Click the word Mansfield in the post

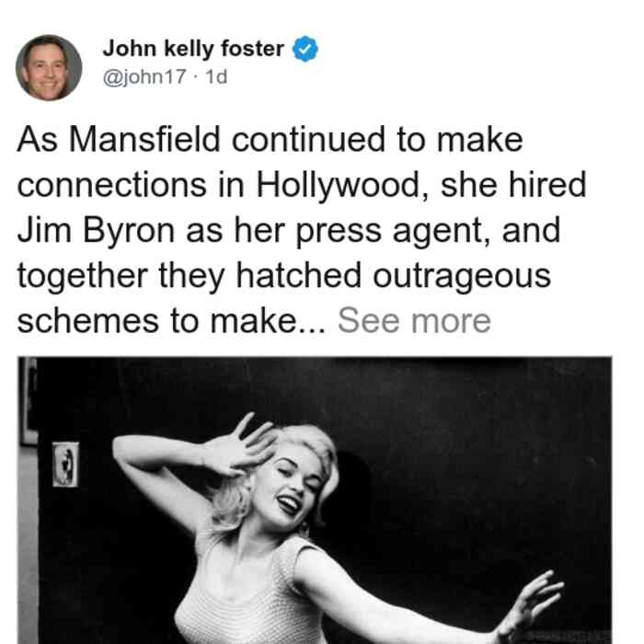tap(144, 140)
